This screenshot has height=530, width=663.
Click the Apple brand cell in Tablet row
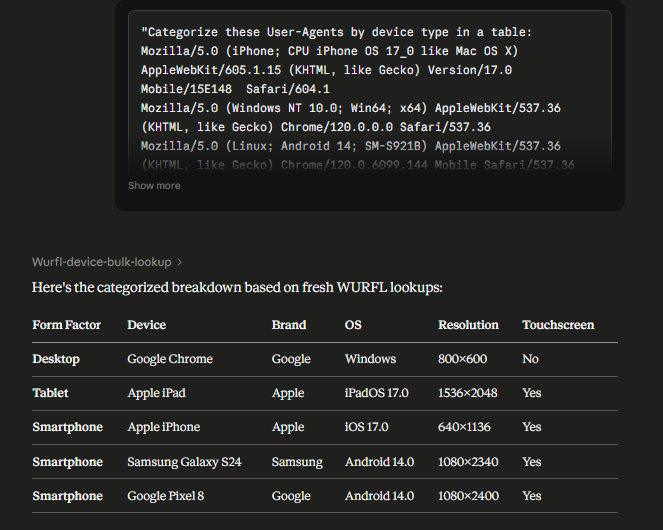[288, 393]
